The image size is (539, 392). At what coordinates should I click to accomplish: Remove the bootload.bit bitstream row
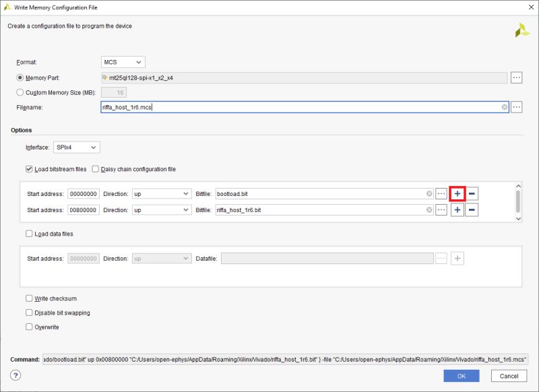470,193
